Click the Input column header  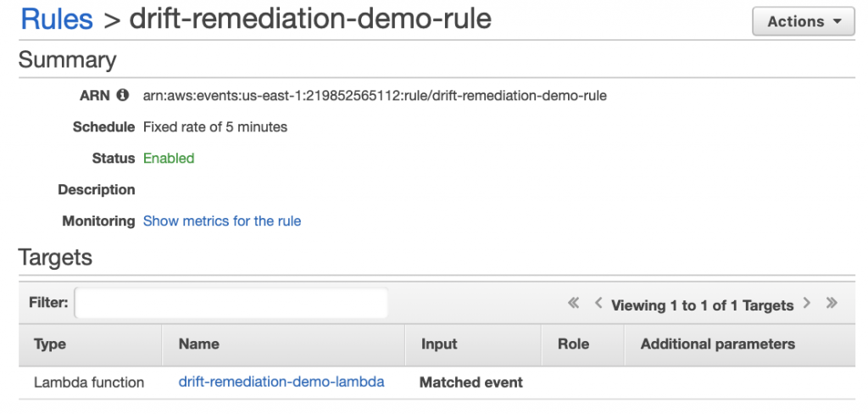473,344
